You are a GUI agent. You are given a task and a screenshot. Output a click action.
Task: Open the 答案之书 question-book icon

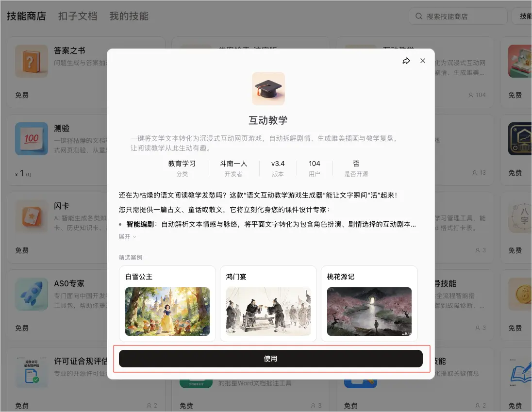[x=31, y=61]
